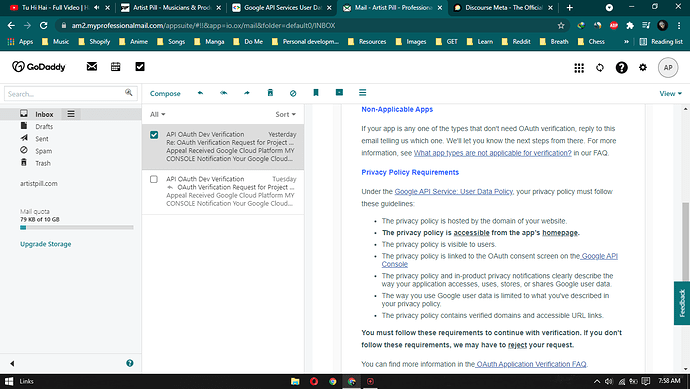Click the refresh icon in GoDaddy header
Viewport: 690px width, 389px height.
click(x=600, y=68)
